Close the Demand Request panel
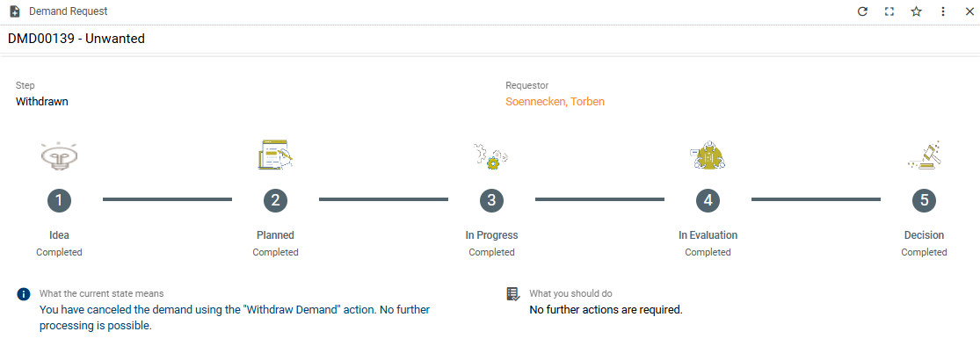 tap(969, 11)
